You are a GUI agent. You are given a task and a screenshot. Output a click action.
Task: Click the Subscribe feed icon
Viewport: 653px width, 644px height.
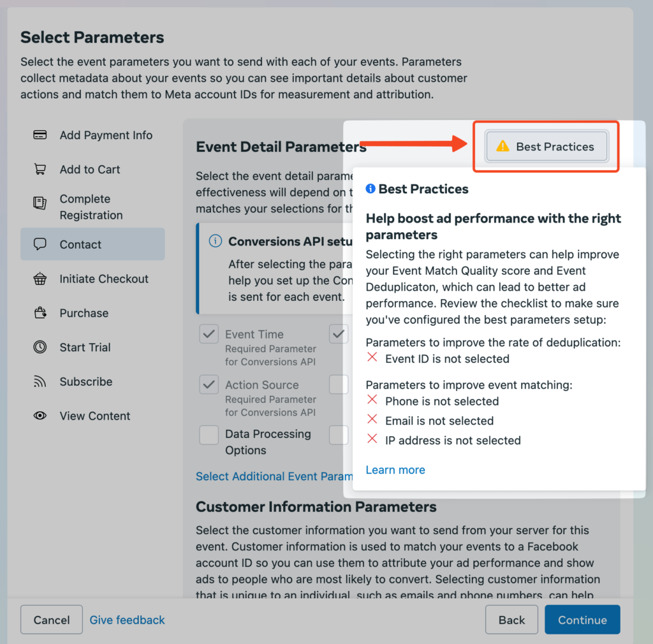(x=40, y=382)
